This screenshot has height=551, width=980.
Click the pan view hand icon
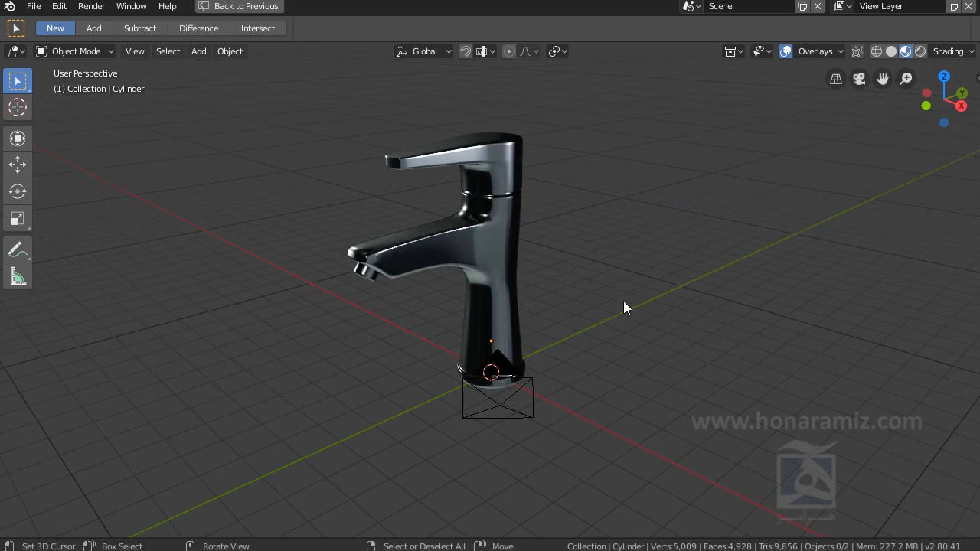pos(883,79)
